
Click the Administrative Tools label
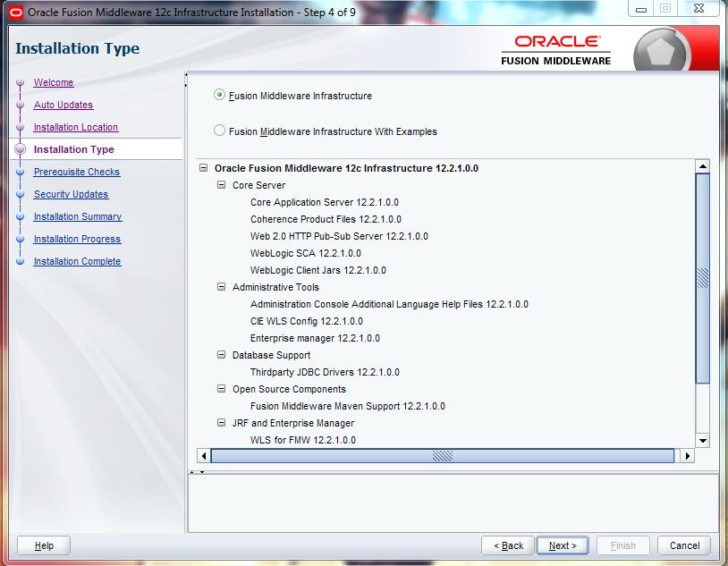click(275, 287)
